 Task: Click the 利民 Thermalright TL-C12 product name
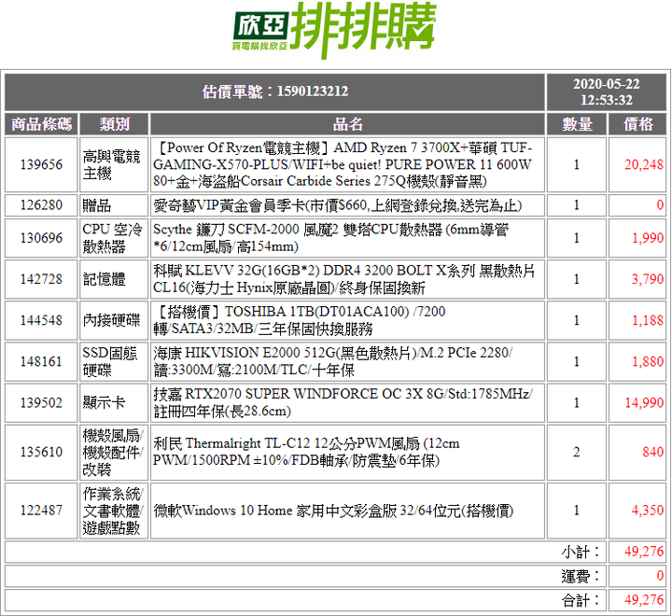[306, 452]
